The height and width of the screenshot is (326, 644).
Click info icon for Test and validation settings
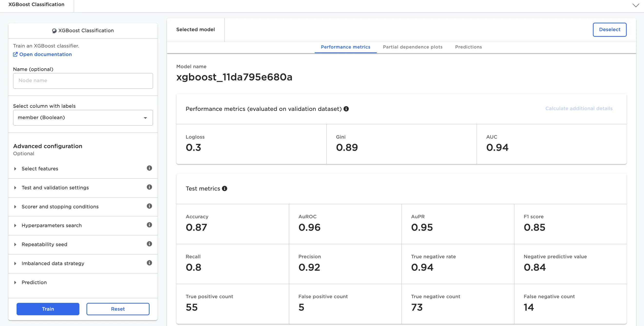click(149, 187)
